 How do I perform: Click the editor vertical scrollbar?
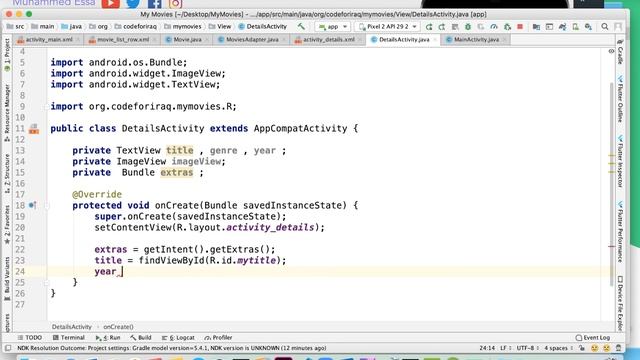coord(611,184)
